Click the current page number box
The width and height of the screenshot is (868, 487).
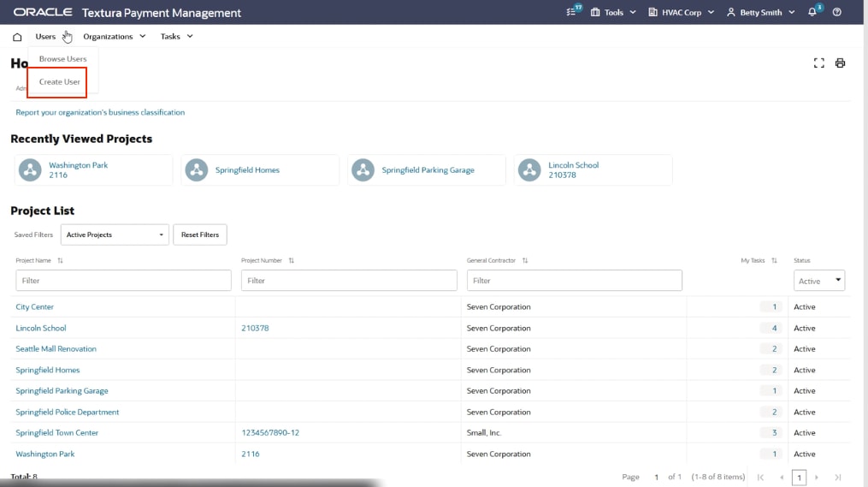click(x=800, y=478)
